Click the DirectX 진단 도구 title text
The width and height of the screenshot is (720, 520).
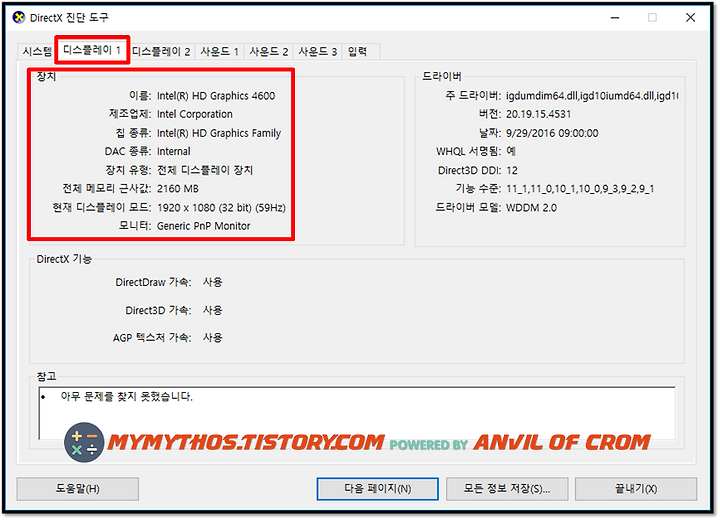coord(69,17)
